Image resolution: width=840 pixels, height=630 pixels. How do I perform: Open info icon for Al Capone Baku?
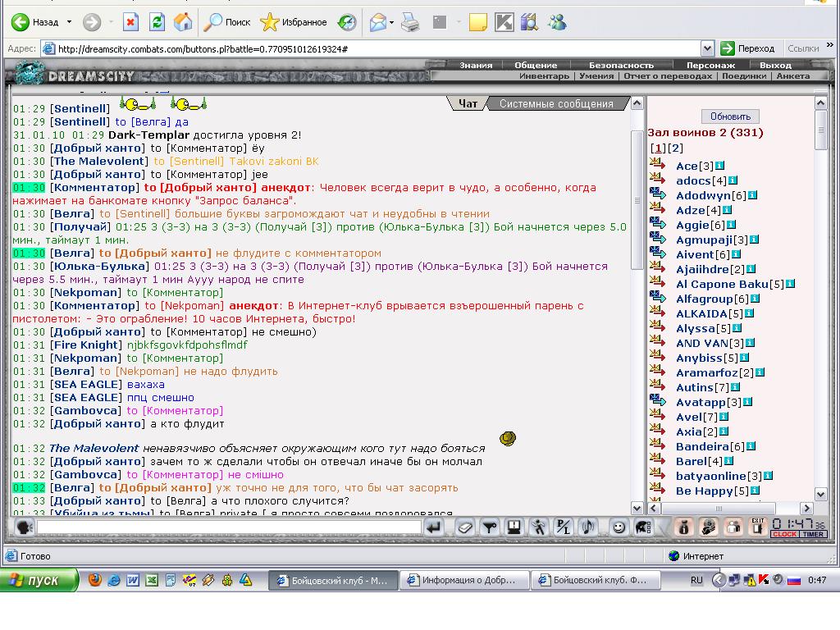(790, 284)
